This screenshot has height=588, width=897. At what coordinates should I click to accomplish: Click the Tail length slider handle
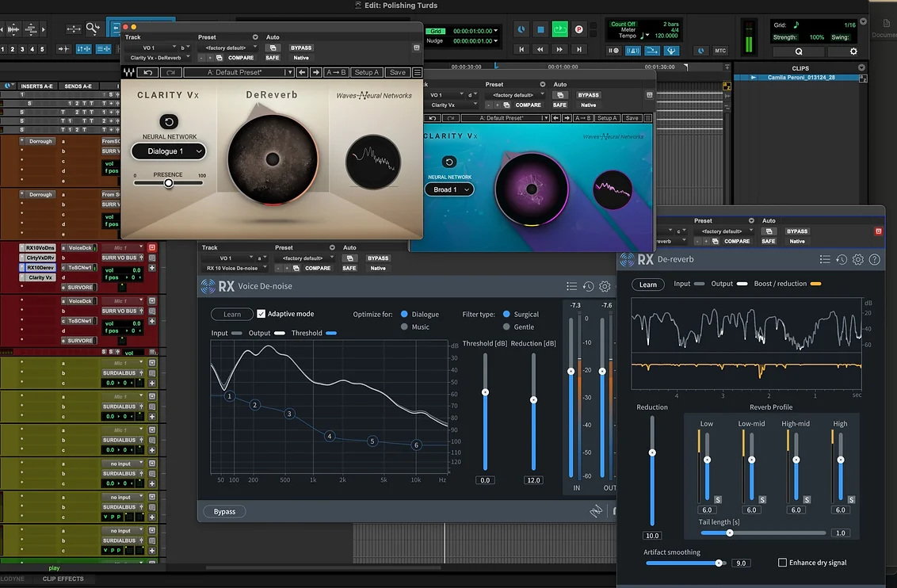click(729, 533)
